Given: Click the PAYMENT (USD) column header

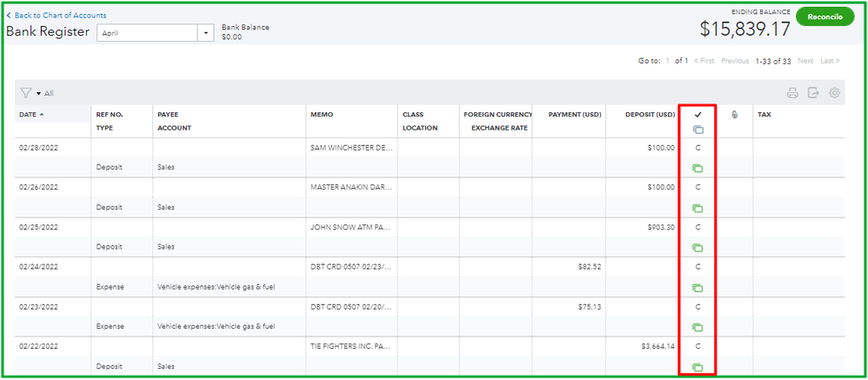Looking at the screenshot, I should click(x=575, y=115).
